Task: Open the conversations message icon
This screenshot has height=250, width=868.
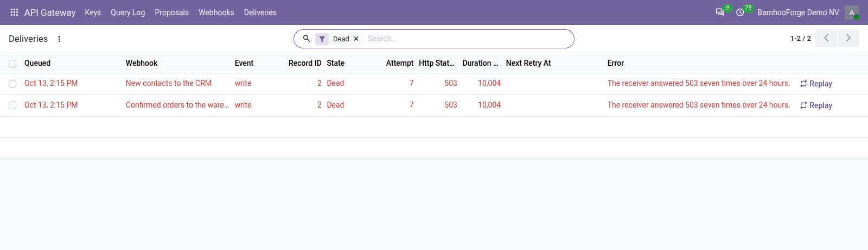Action: coord(720,12)
